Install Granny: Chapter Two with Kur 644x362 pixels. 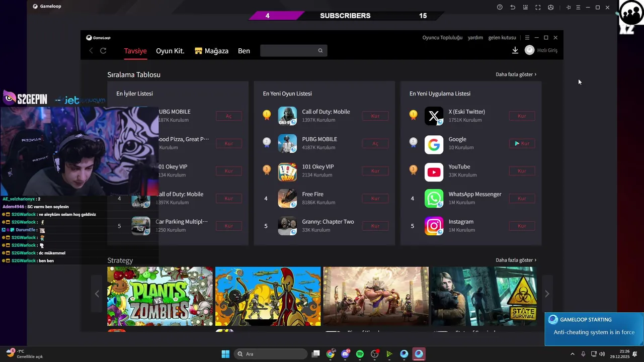click(x=375, y=226)
